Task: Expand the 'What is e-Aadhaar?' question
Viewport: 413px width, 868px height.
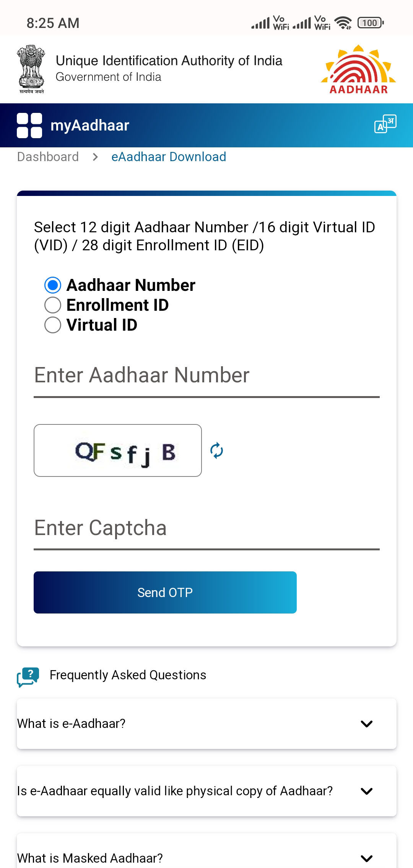Action: point(366,724)
